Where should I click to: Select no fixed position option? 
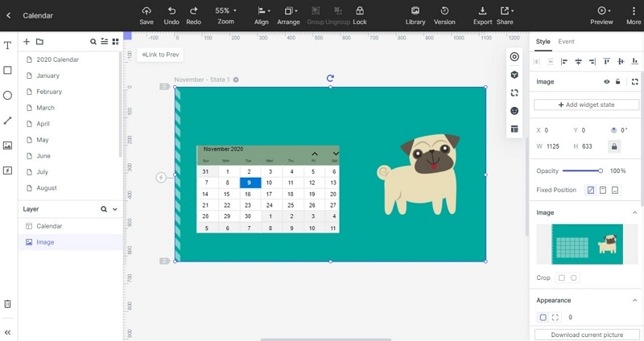click(x=591, y=190)
